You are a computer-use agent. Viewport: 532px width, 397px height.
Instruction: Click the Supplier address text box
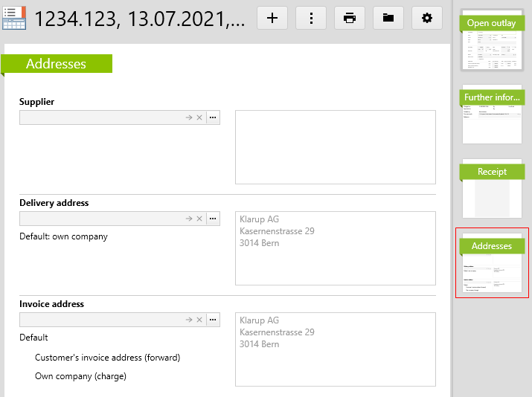point(335,147)
